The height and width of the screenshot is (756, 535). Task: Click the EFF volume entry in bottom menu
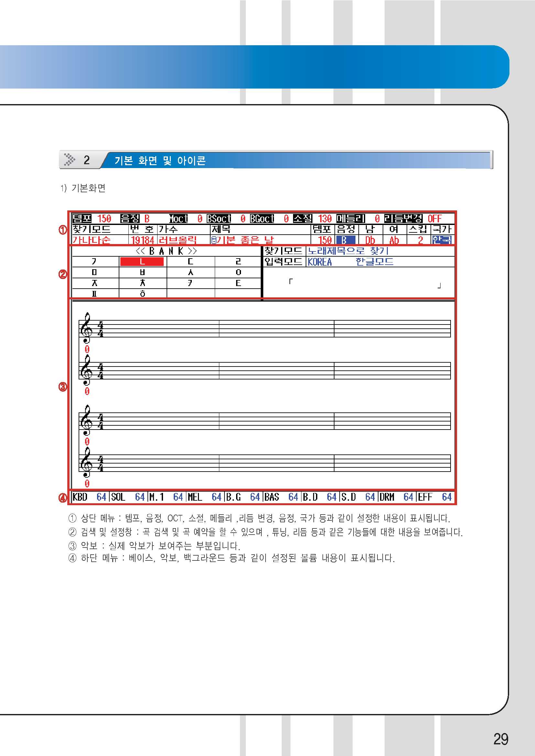point(435,497)
